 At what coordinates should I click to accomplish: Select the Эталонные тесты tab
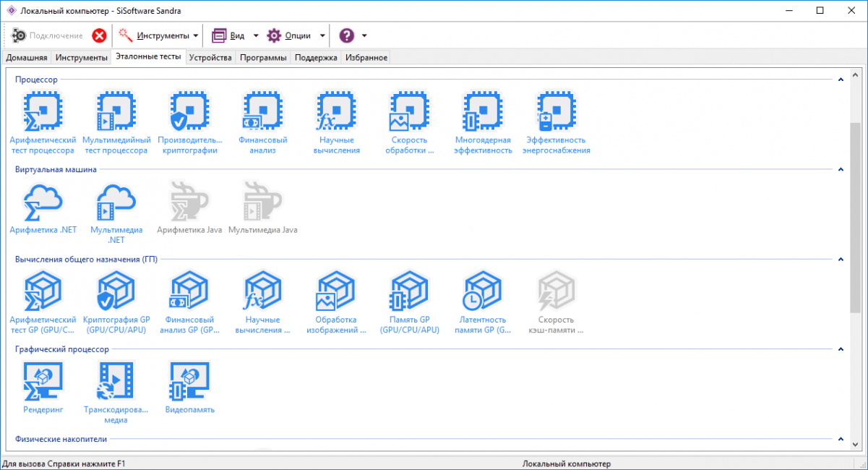tap(148, 57)
